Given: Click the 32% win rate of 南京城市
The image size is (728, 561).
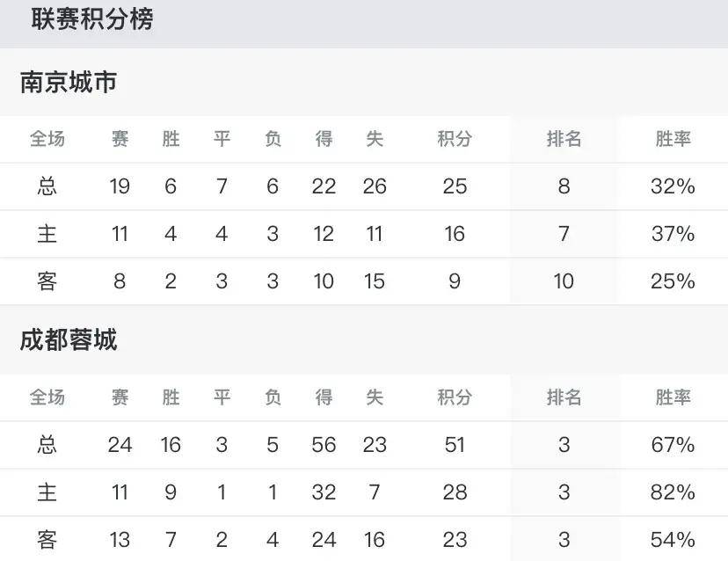Looking at the screenshot, I should click(x=673, y=186).
